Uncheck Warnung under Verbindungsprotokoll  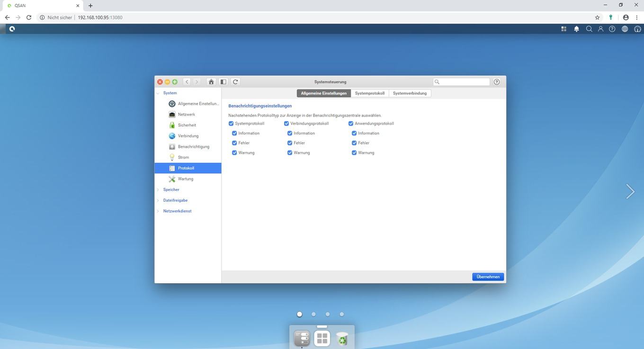pos(290,153)
